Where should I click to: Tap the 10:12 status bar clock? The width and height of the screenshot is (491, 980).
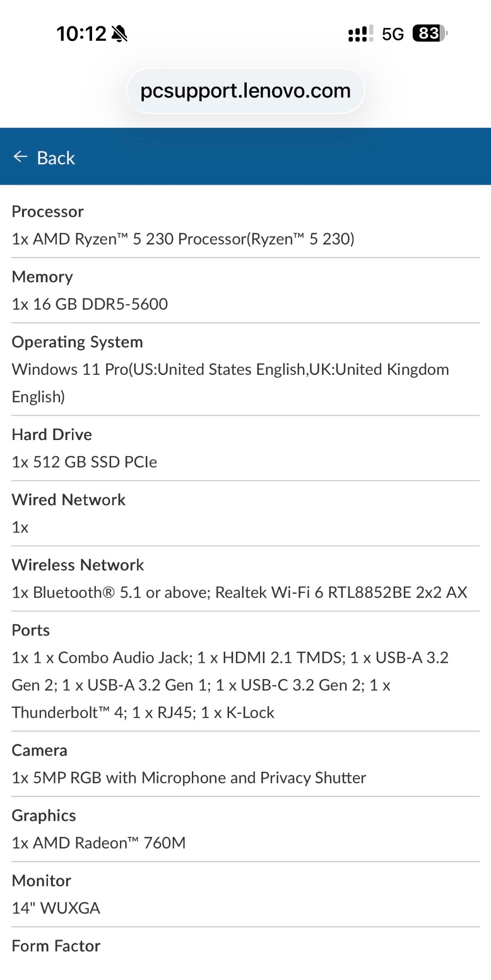tap(81, 34)
